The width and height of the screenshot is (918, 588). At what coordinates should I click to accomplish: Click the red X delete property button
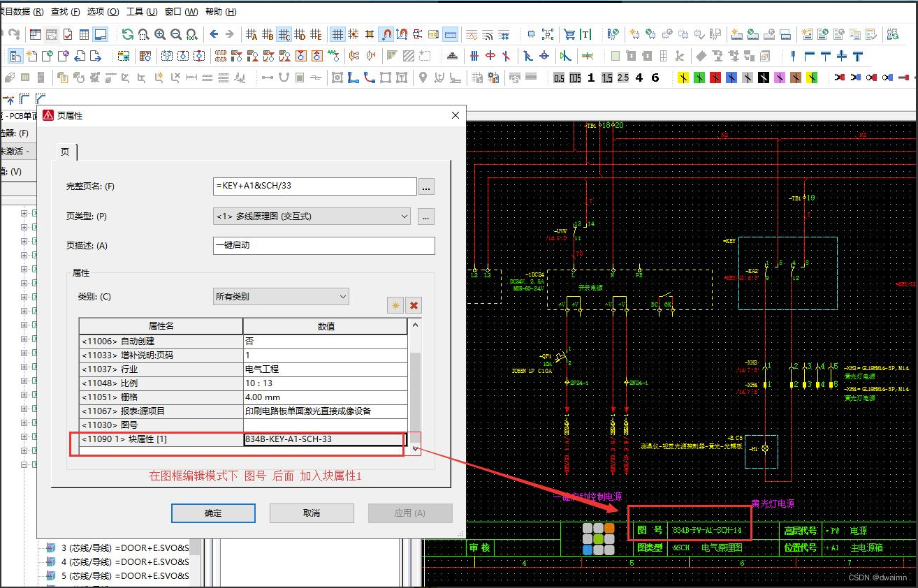[x=414, y=305]
